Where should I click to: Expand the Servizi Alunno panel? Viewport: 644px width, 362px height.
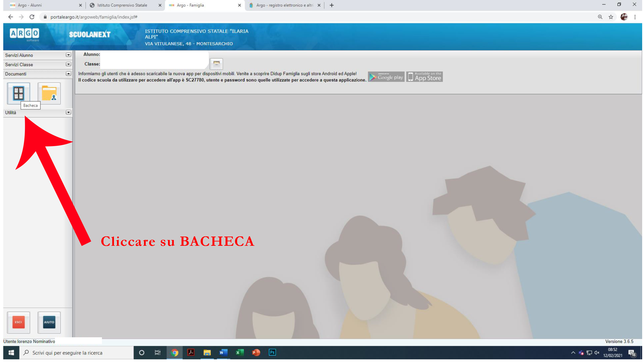point(68,55)
